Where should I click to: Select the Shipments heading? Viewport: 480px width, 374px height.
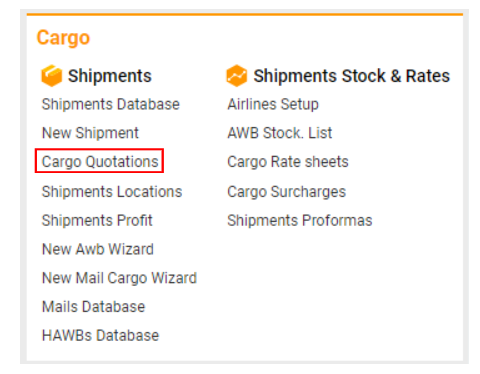click(x=110, y=76)
